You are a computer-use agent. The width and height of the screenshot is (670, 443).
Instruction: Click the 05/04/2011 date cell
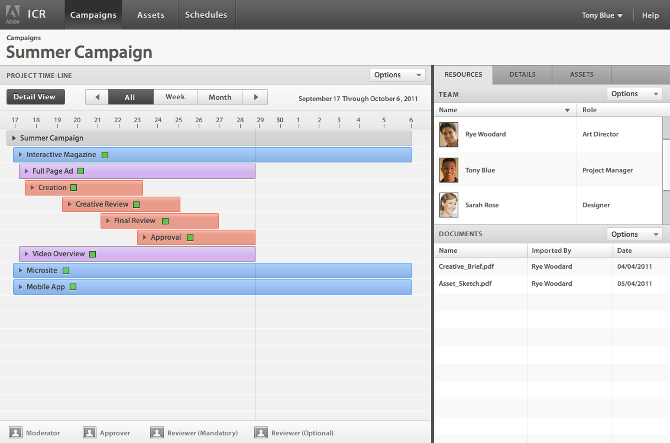point(635,284)
